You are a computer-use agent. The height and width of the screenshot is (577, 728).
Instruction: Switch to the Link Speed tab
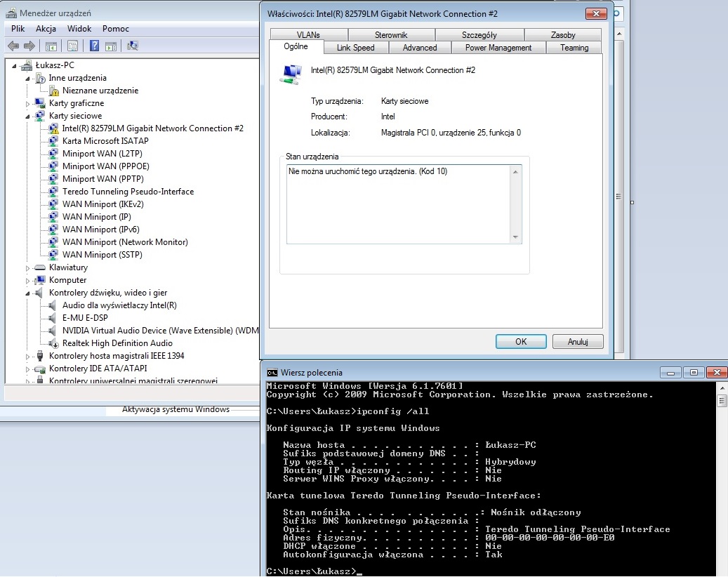(356, 47)
